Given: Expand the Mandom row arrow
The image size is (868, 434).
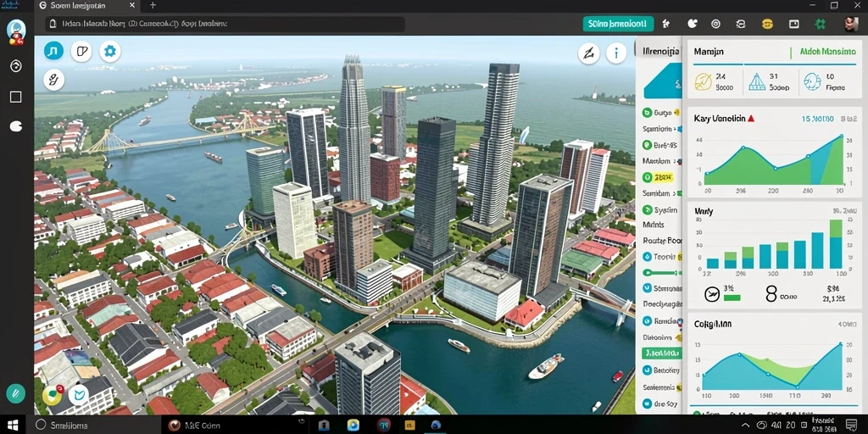Looking at the screenshot, I should pos(674,161).
